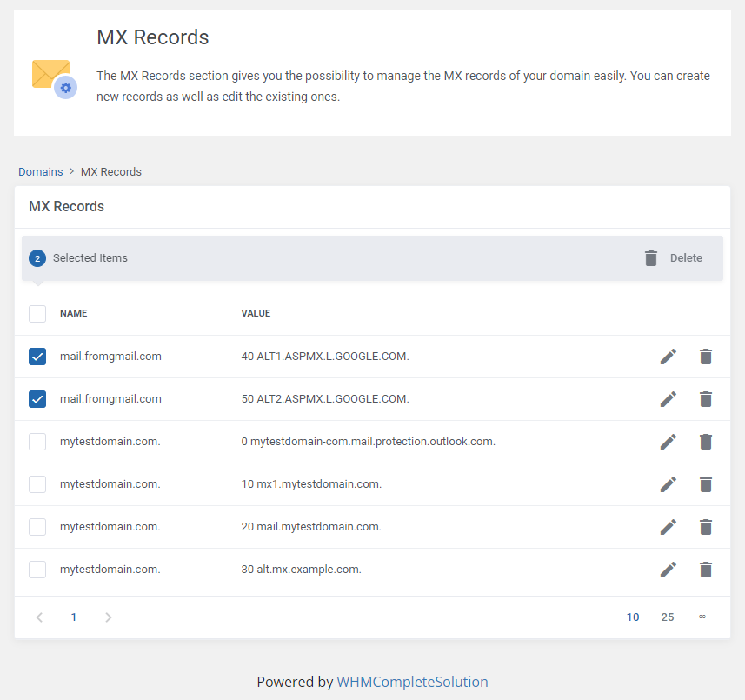Viewport: 745px width, 700px height.
Task: Click the MX Records breadcrumb item
Action: [111, 171]
